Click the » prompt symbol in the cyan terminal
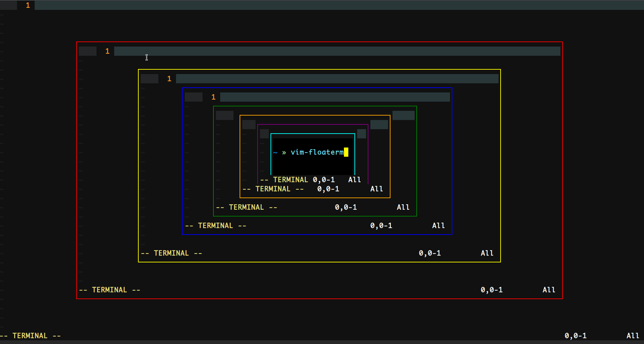The image size is (644, 344). [x=284, y=153]
